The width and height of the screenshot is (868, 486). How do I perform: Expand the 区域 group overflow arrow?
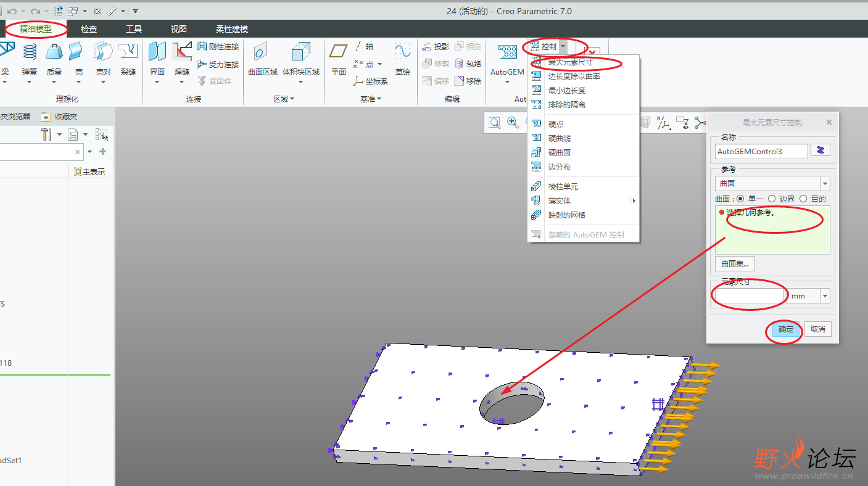tap(292, 99)
